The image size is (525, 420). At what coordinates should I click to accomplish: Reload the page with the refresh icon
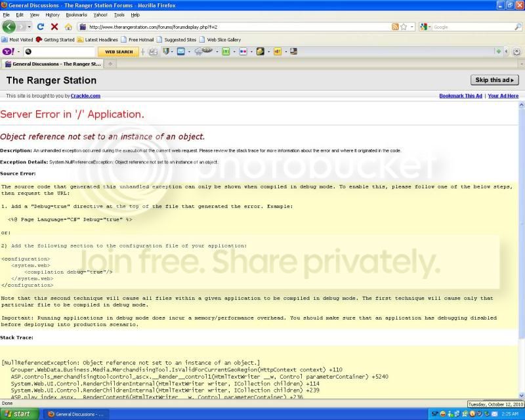[41, 27]
